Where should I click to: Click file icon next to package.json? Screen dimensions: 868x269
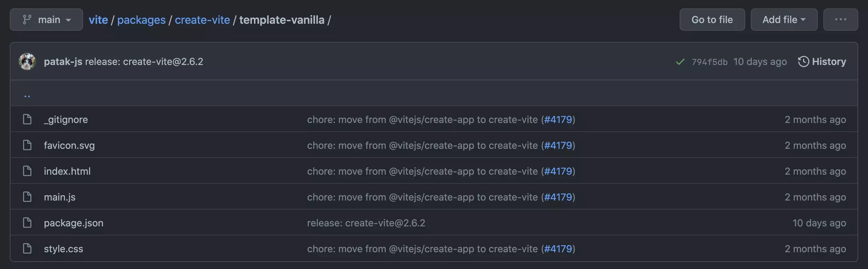27,223
